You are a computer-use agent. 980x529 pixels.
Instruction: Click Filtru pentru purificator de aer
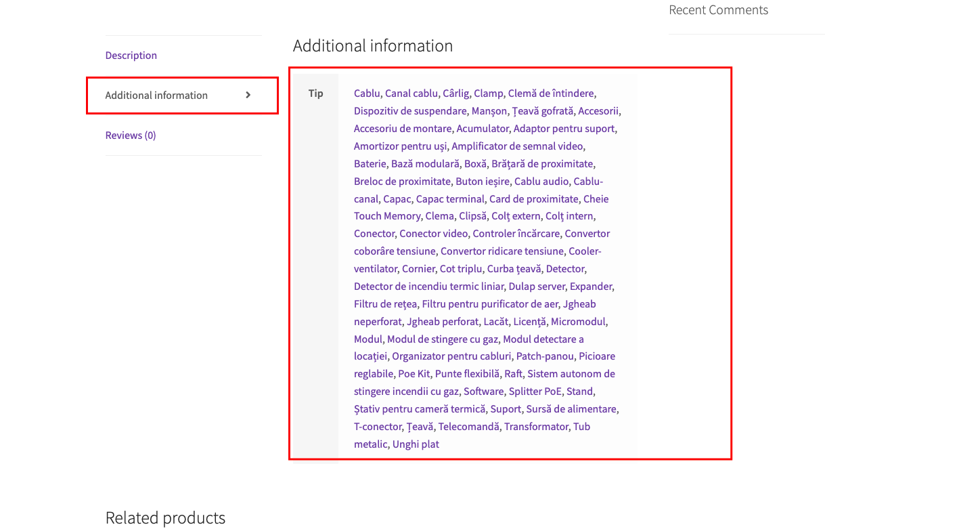[x=490, y=304]
